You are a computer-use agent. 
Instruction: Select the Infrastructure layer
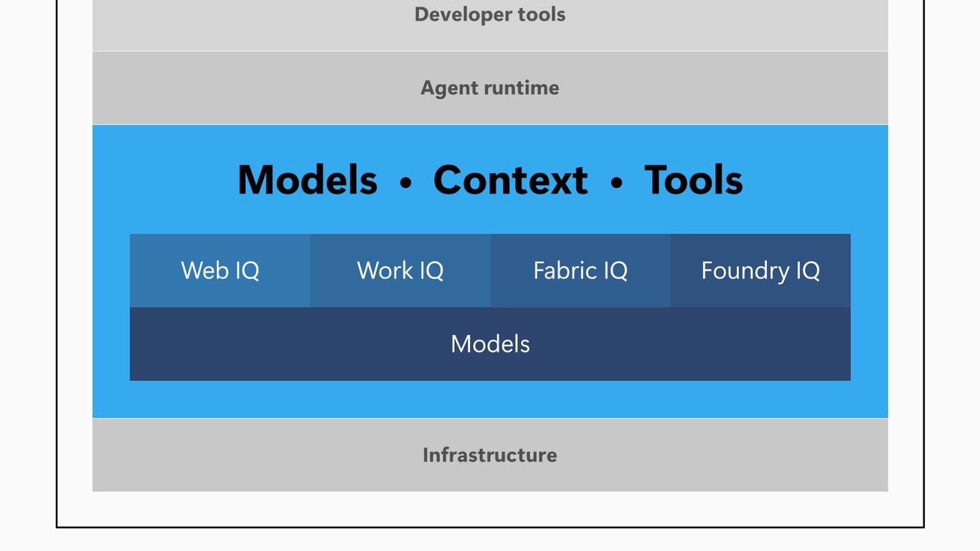tap(490, 455)
